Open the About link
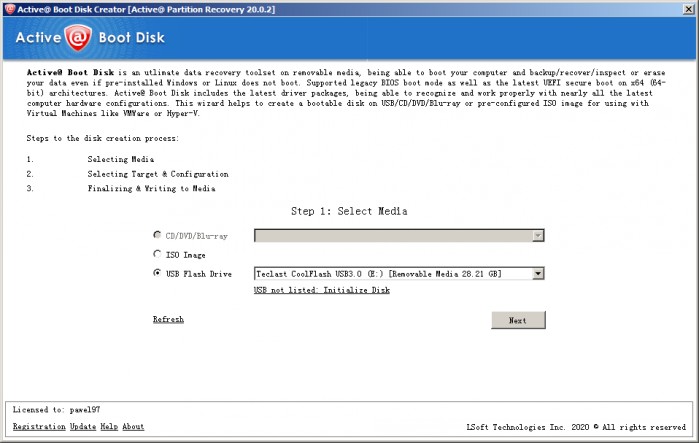Screen dimensions: 699x443 (133, 427)
